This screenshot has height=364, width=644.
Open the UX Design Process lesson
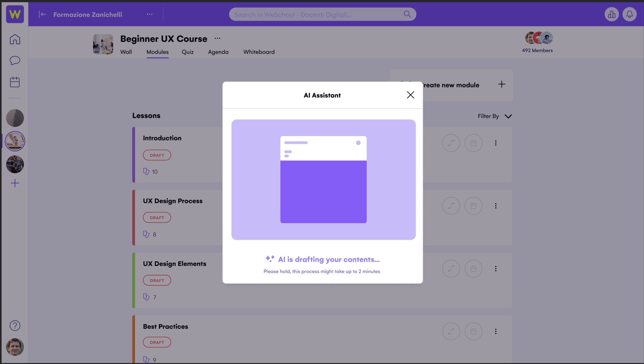click(173, 201)
